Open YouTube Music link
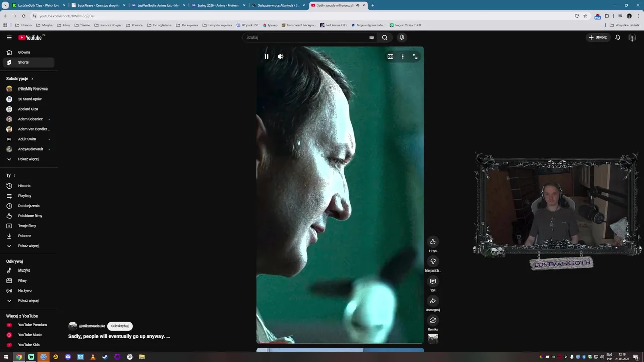 coord(29,335)
